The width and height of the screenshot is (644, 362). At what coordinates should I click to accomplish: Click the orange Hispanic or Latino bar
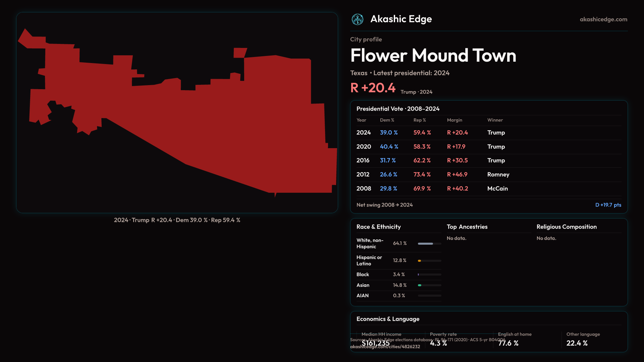coord(420,261)
